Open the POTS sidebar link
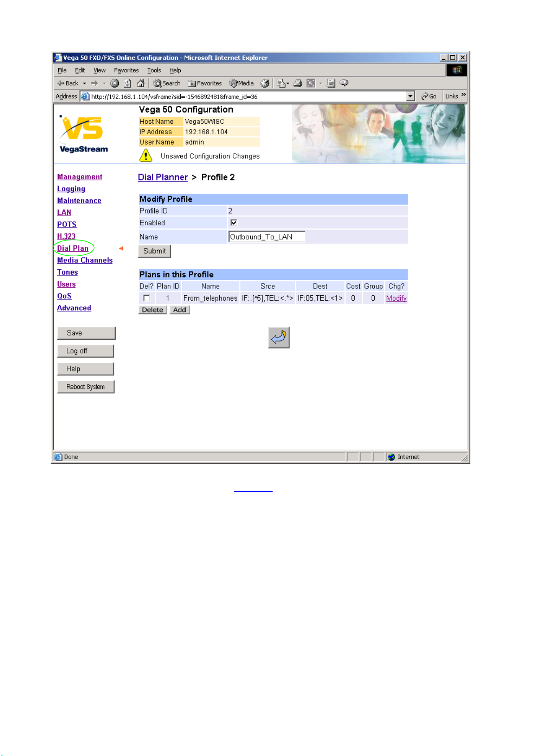 click(67, 224)
